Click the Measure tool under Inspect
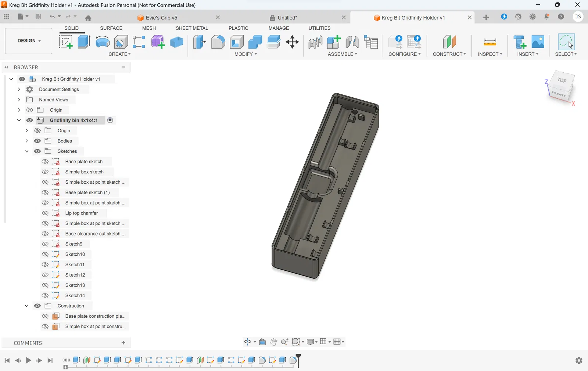 pos(490,42)
